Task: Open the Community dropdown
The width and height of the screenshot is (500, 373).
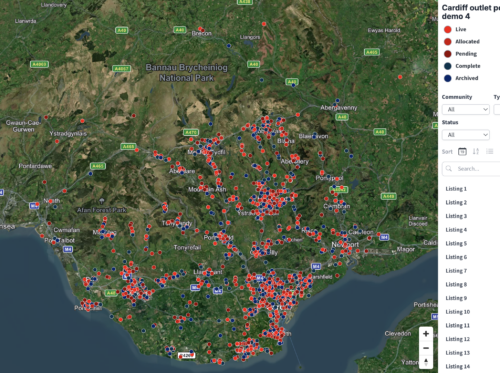Action: click(x=466, y=109)
